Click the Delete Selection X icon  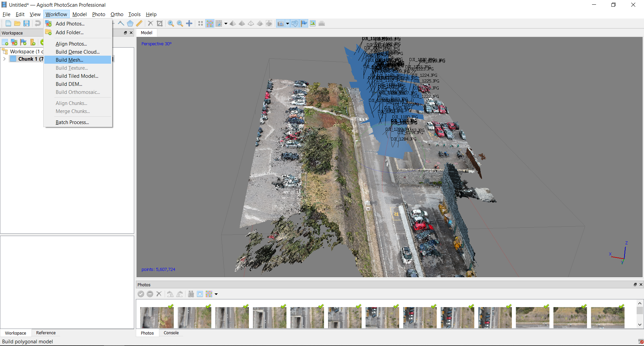[150, 23]
